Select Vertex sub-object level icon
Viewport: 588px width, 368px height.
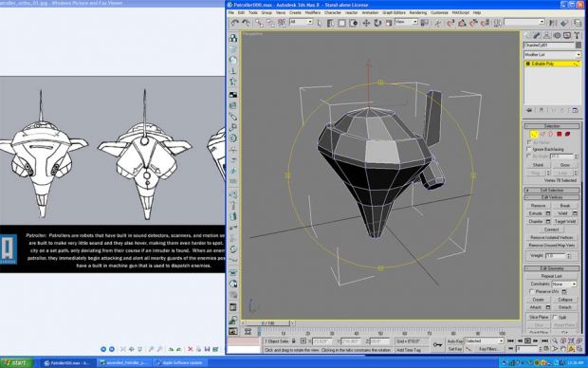coord(534,134)
